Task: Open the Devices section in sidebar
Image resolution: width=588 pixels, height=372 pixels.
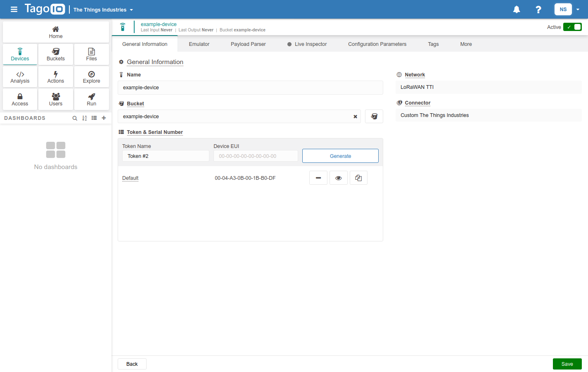Action: 20,55
